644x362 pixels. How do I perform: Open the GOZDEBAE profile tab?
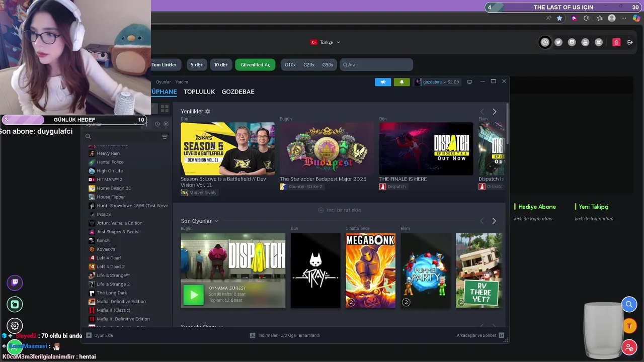click(x=238, y=92)
